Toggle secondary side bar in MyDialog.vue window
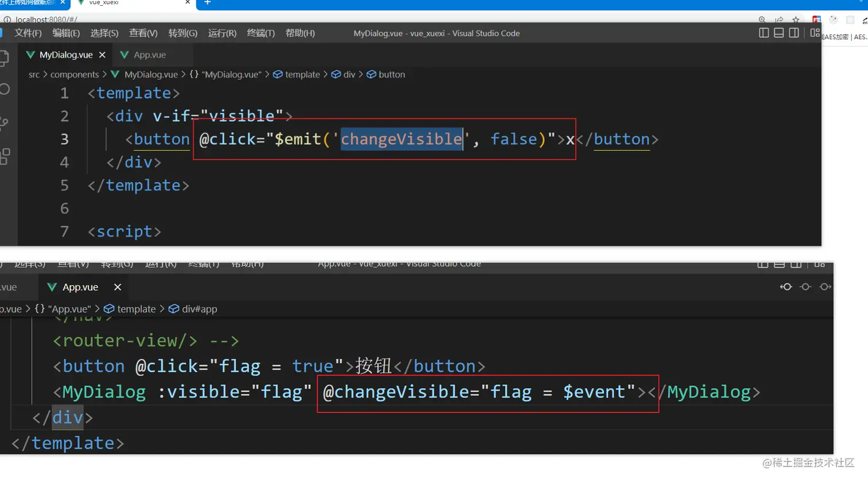The width and height of the screenshot is (868, 482). click(794, 33)
